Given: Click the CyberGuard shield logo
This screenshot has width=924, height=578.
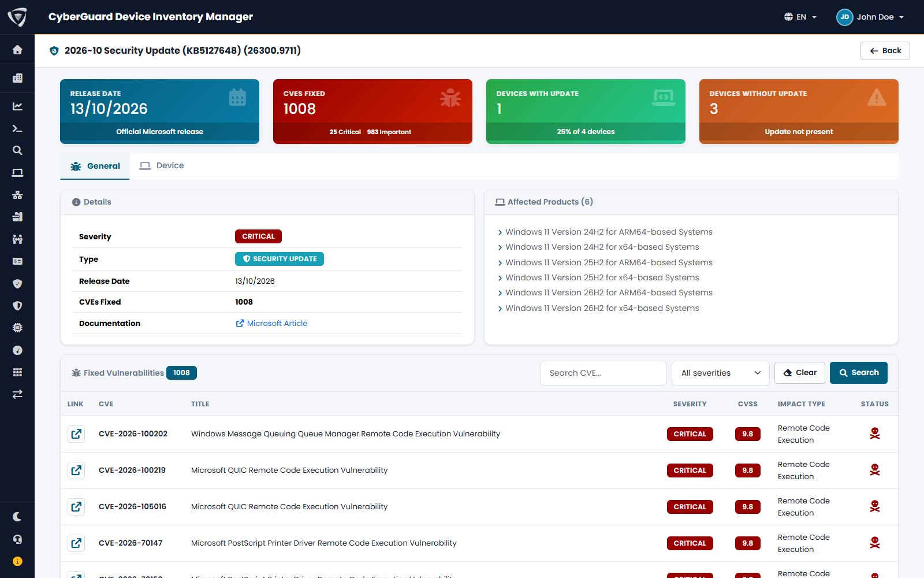Looking at the screenshot, I should click(x=17, y=17).
